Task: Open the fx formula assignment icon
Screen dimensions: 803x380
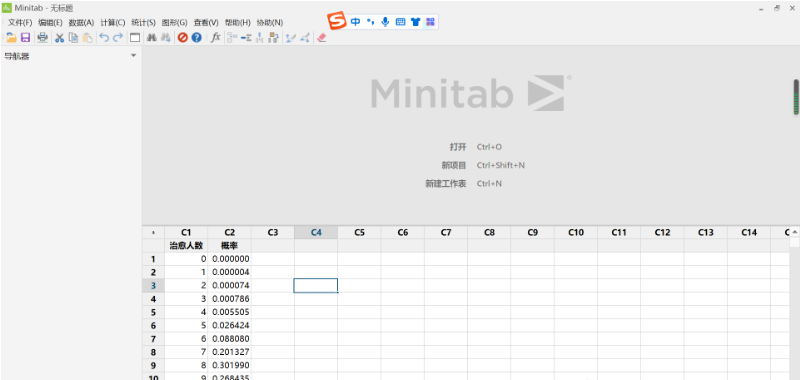Action: coord(216,37)
